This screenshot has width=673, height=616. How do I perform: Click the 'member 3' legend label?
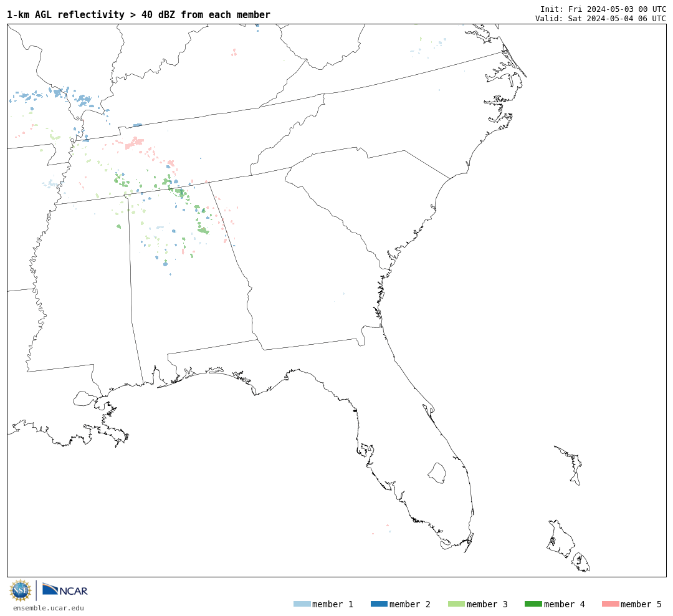point(487,604)
